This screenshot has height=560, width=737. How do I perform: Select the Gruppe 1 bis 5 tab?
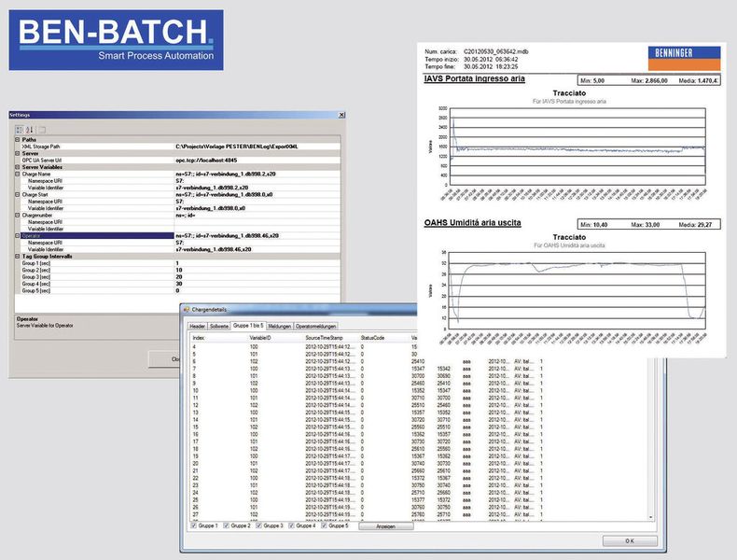248,326
